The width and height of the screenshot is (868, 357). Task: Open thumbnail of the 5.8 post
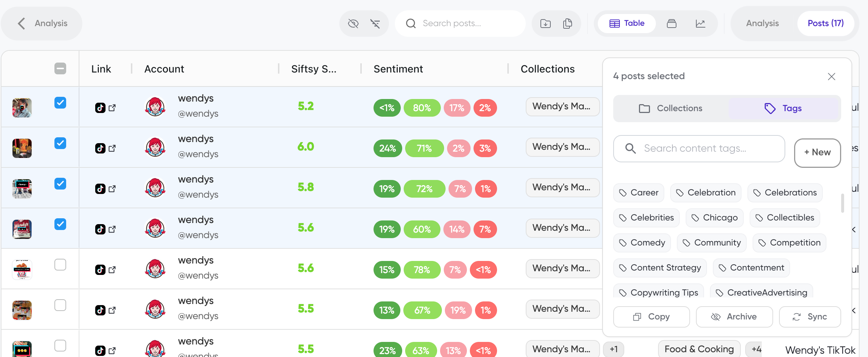(22, 189)
